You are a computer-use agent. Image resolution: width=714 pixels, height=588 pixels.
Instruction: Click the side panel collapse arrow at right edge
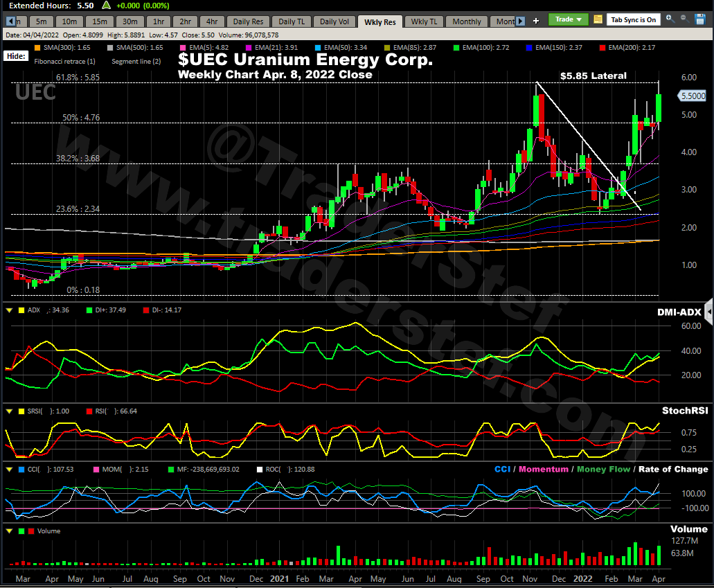coord(708,311)
